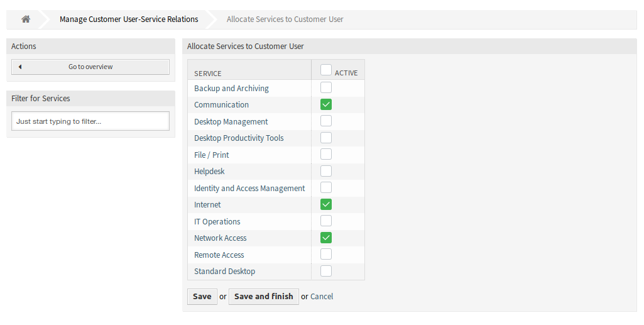
Task: Click Allocate Services to Customer User breadcrumb
Action: point(285,19)
